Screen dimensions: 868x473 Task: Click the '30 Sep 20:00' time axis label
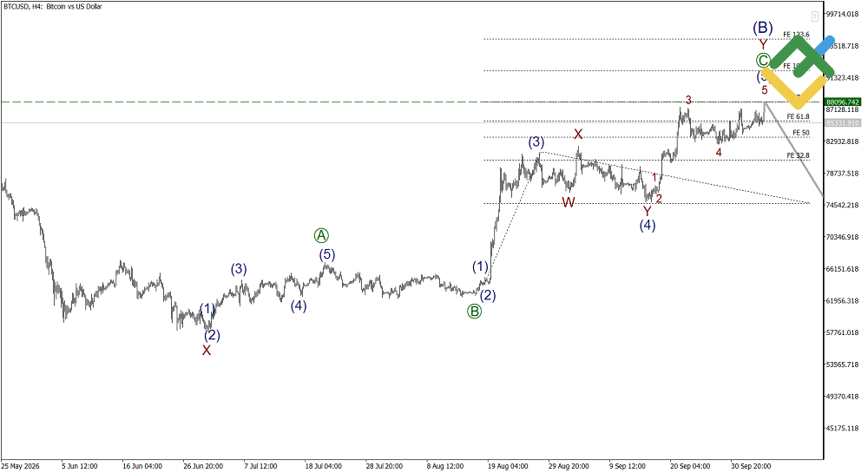(751, 466)
